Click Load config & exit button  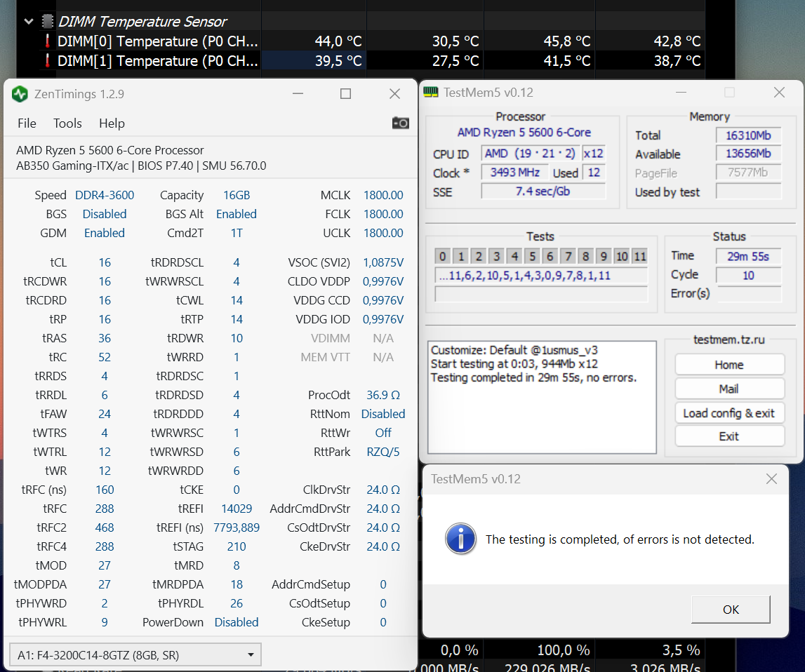pyautogui.click(x=729, y=413)
